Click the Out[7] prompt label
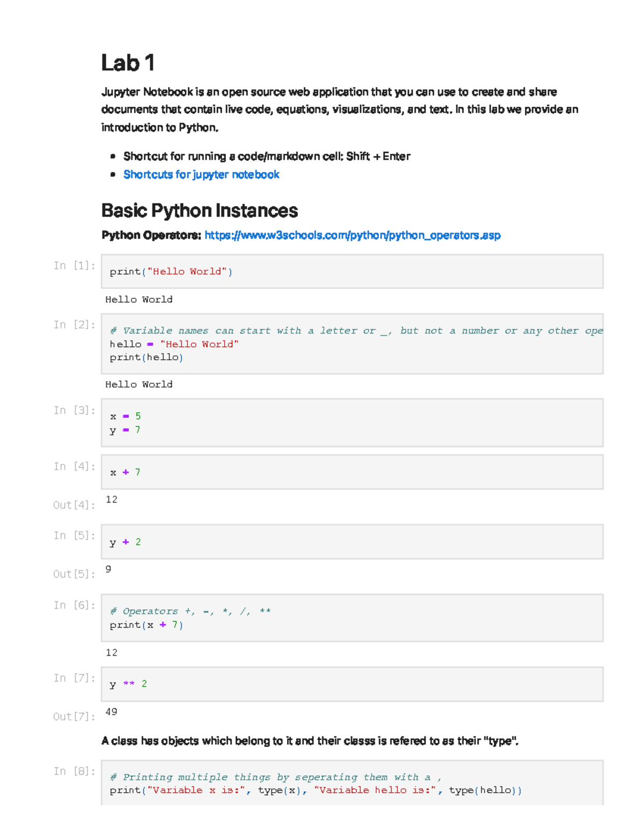The image size is (644, 834). (74, 717)
